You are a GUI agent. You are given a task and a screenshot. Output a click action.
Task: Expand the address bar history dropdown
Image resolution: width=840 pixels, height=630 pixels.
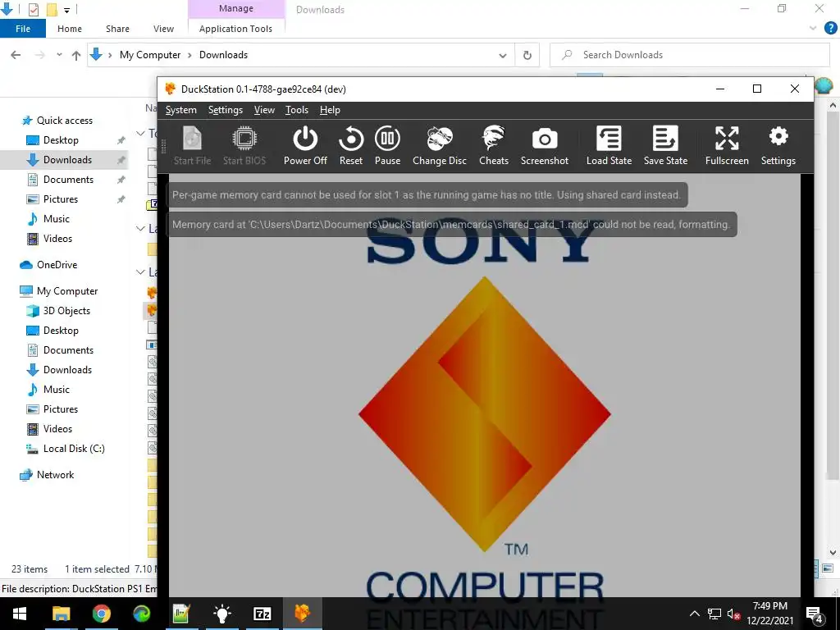[x=503, y=55]
